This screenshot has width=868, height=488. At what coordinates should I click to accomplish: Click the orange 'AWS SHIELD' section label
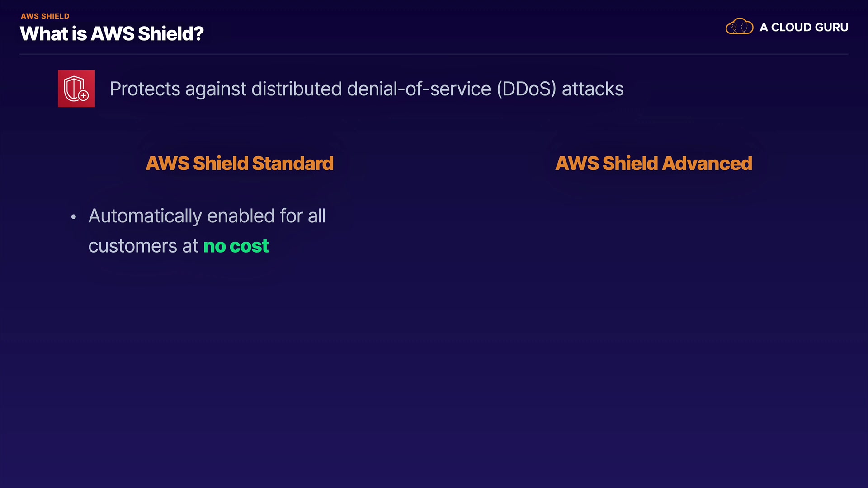pyautogui.click(x=45, y=16)
